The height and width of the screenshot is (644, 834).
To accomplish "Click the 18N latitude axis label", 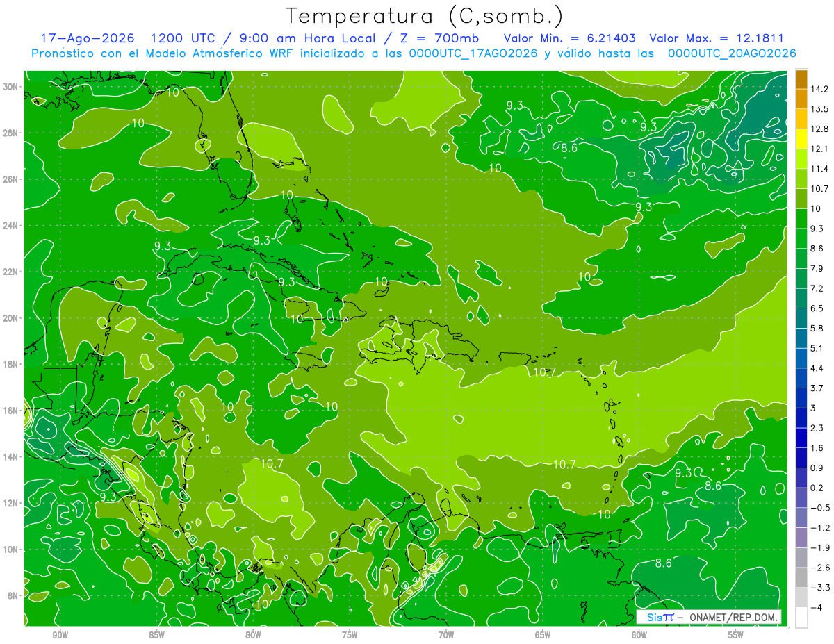I will 11,364.
